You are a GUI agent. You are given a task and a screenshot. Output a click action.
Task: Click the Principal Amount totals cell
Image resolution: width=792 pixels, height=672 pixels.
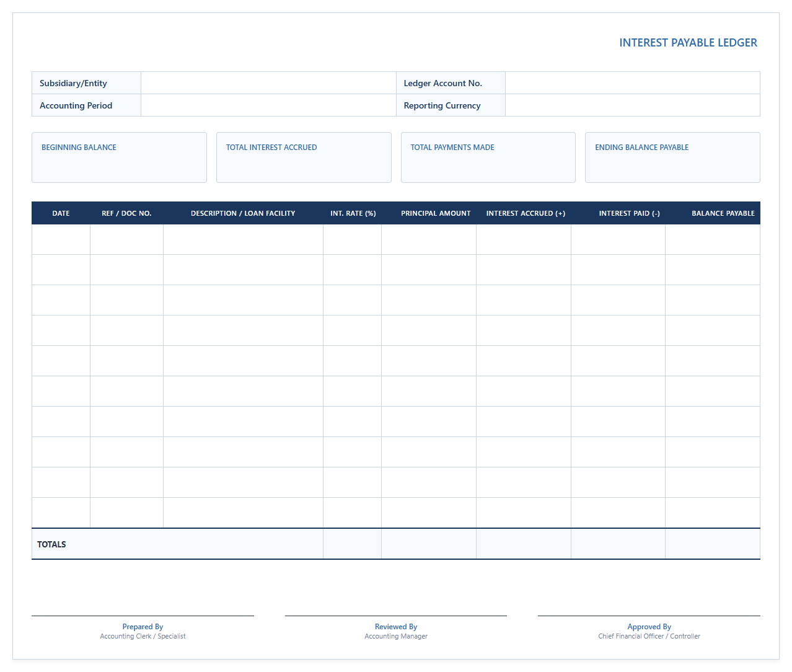429,544
